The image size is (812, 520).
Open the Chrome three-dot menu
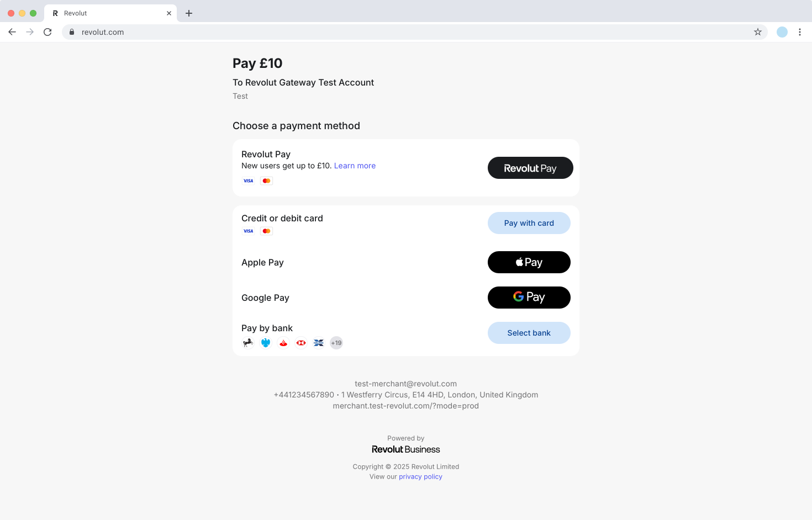800,32
